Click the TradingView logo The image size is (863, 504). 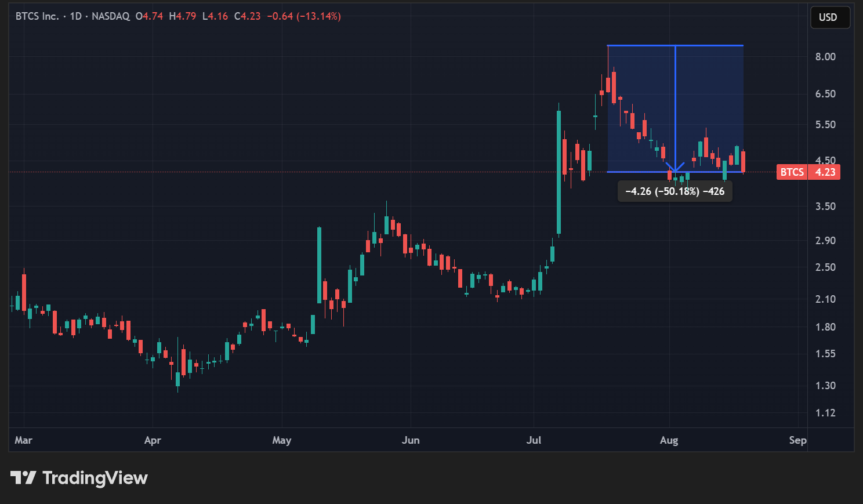click(79, 478)
